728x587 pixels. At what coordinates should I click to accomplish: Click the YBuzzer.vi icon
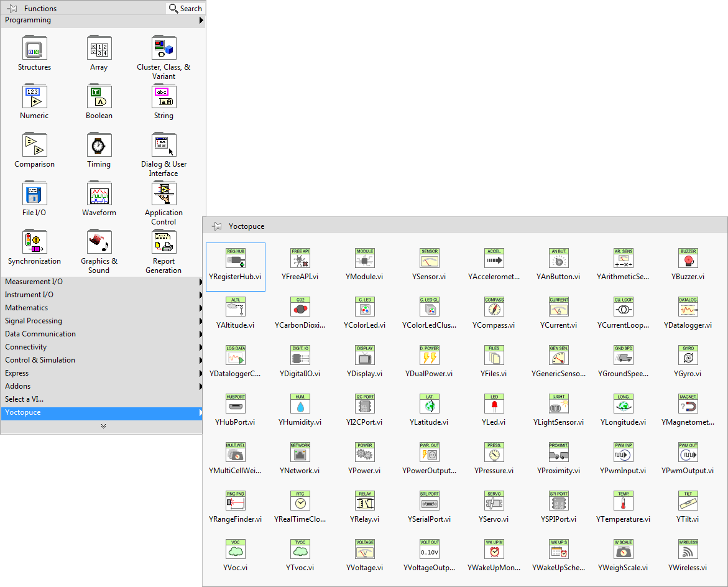click(x=688, y=258)
